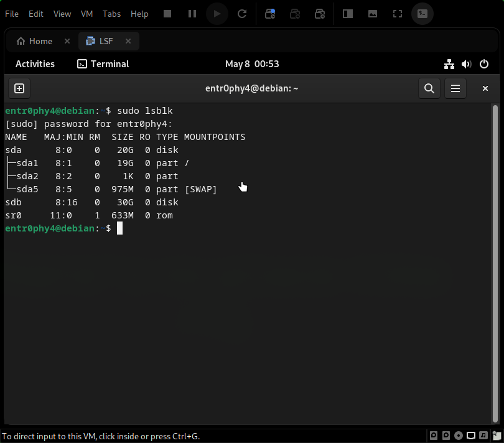Click the Restart VM icon in the toolbar
This screenshot has width=504, height=443.
click(242, 14)
